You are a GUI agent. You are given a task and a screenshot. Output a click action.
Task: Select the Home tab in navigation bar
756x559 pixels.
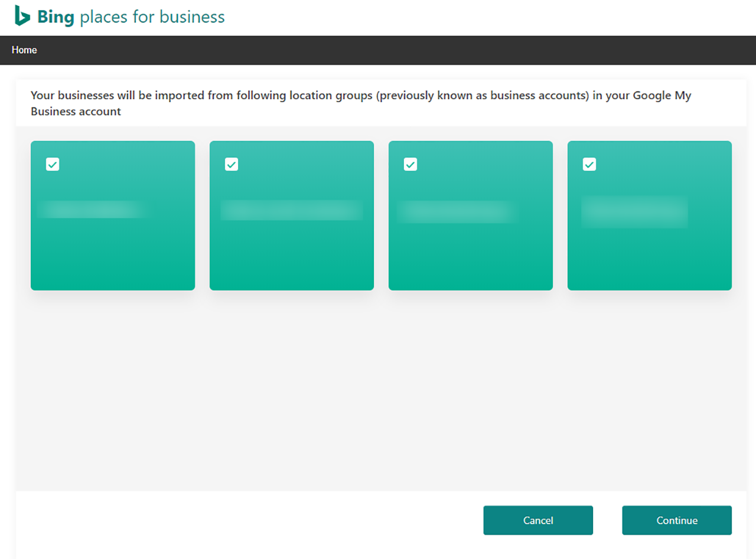point(24,50)
